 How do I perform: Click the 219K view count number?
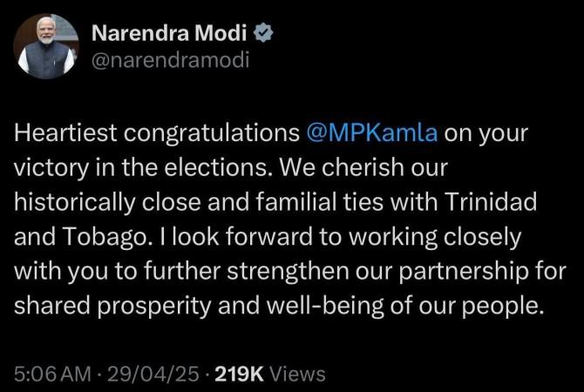click(239, 375)
